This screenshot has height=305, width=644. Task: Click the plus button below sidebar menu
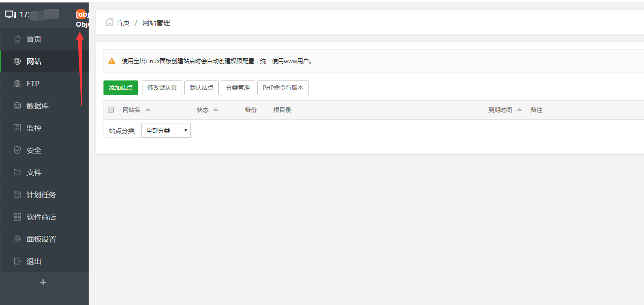click(43, 282)
